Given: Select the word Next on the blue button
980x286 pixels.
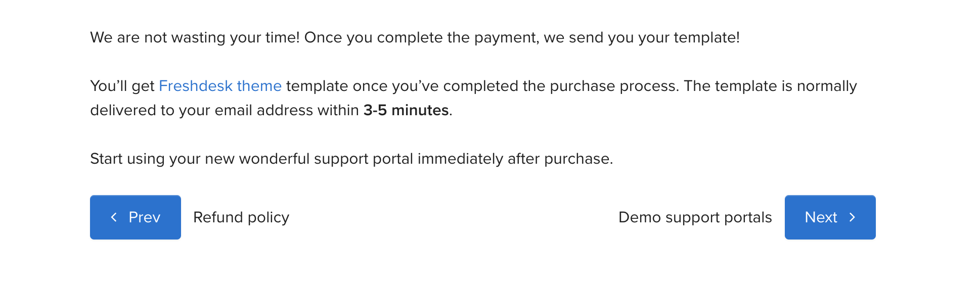Looking at the screenshot, I should [821, 217].
